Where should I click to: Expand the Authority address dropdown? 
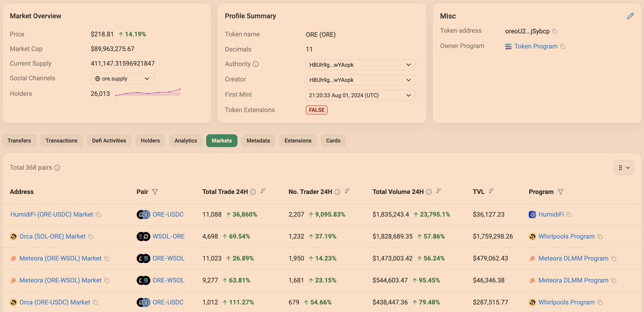click(x=360, y=65)
